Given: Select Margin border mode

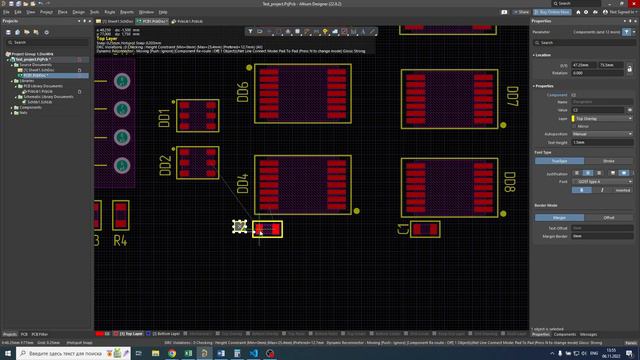Looking at the screenshot, I should pyautogui.click(x=559, y=218).
